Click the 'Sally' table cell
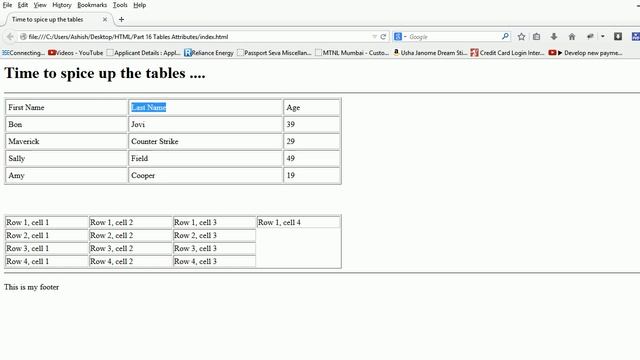Screen dimensions: 640x360 click(67, 158)
